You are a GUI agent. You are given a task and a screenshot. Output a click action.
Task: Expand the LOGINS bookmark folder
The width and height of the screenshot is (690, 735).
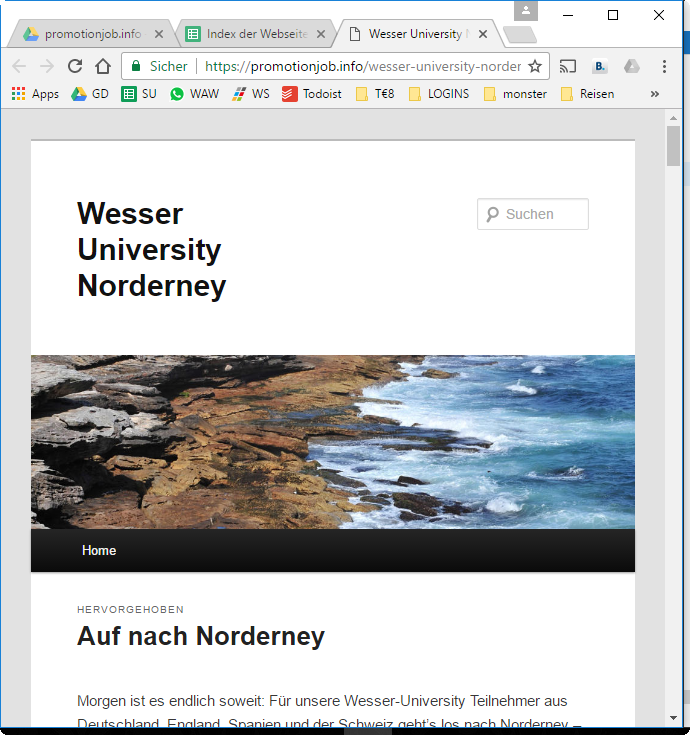click(x=438, y=94)
